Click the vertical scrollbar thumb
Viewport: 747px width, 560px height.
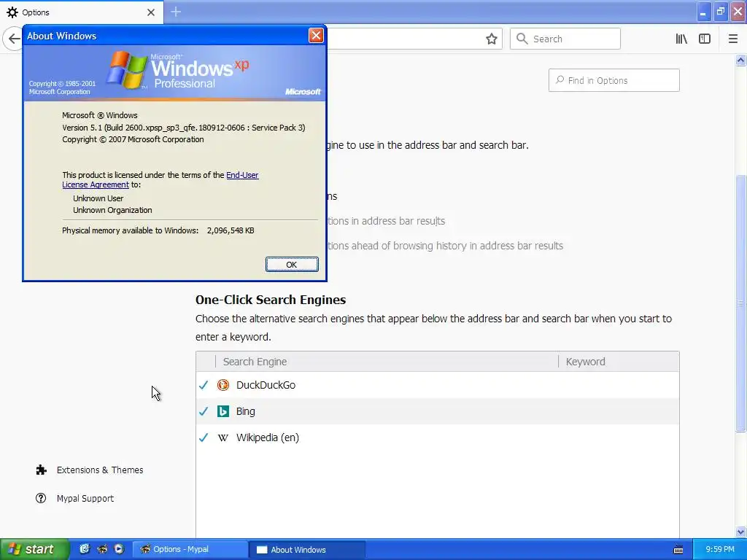740,303
